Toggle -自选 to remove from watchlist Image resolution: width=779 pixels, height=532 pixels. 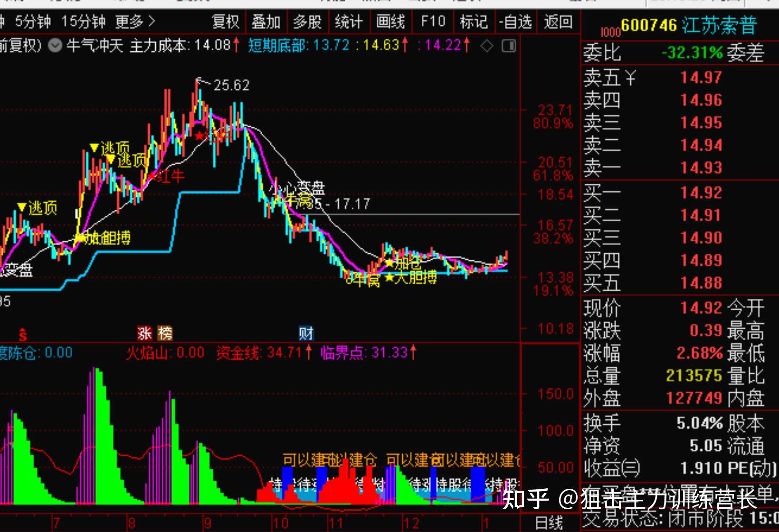coord(515,21)
